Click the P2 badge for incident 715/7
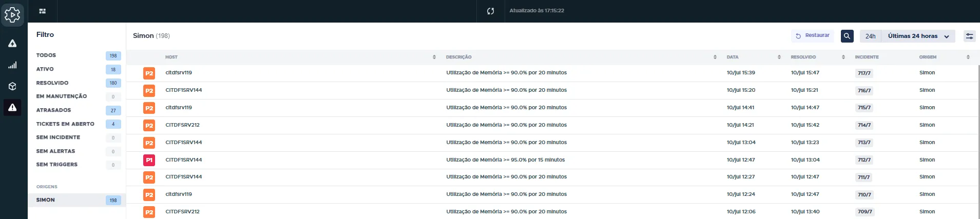 click(149, 108)
